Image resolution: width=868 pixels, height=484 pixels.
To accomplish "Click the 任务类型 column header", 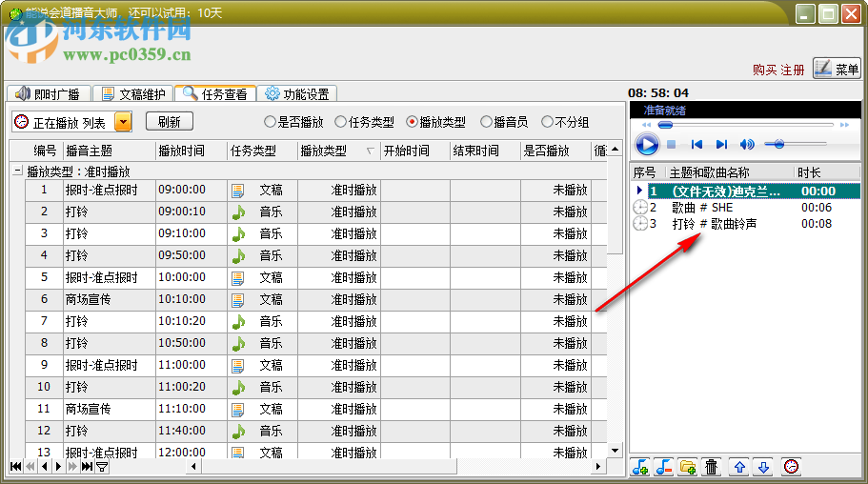I will pyautogui.click(x=262, y=151).
